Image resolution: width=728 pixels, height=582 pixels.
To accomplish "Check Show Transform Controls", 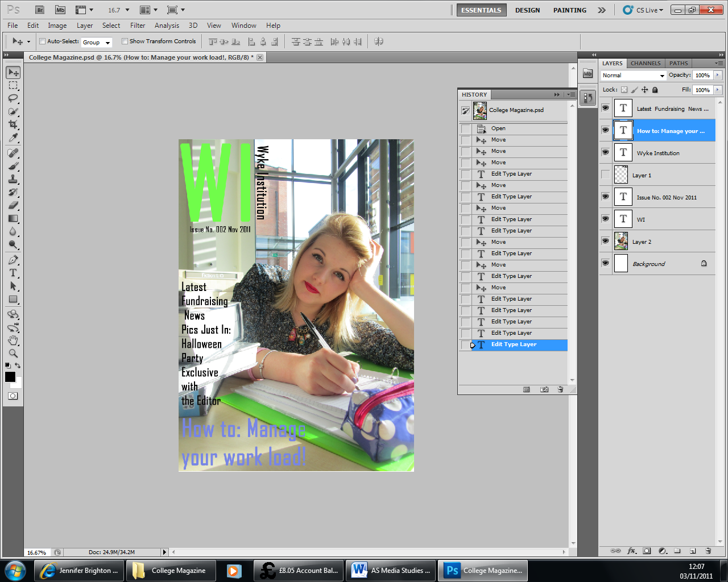I will (125, 41).
